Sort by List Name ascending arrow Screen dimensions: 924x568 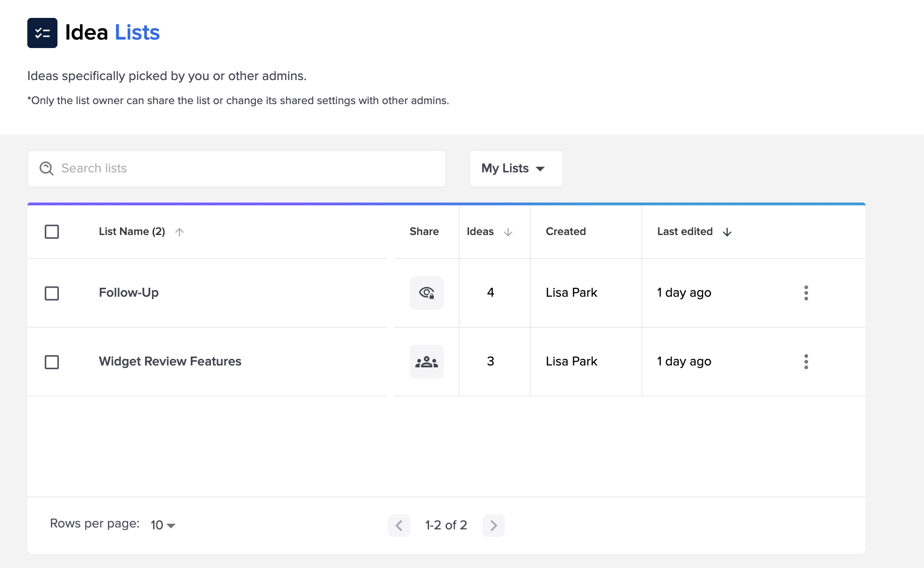pyautogui.click(x=179, y=232)
